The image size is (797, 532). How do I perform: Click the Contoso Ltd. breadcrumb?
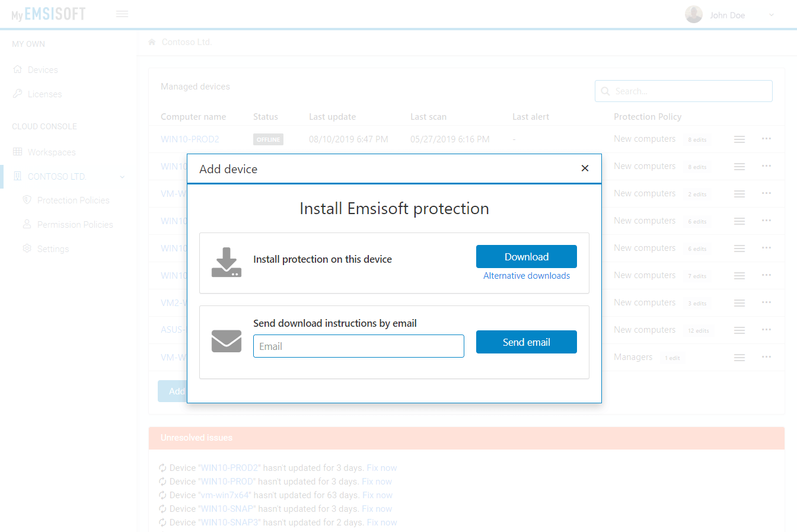click(186, 42)
